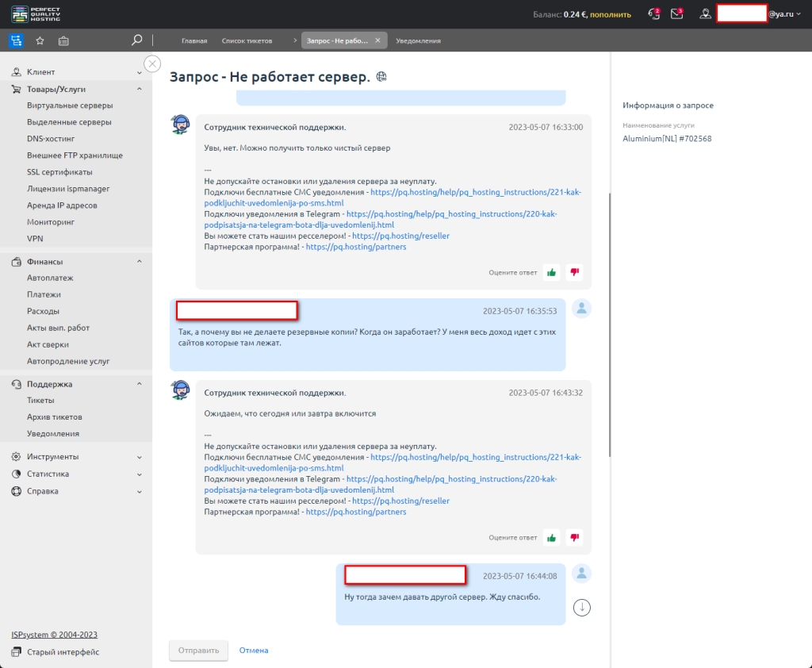Click the tabs overflow arrow before Запрос tab

(x=295, y=40)
